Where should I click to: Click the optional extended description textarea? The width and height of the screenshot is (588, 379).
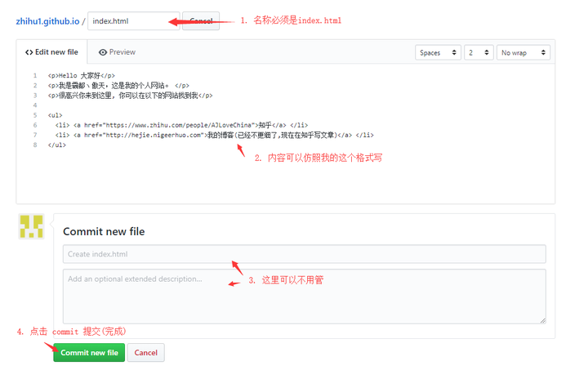304,296
